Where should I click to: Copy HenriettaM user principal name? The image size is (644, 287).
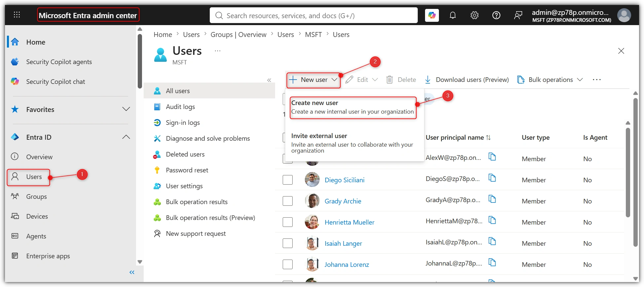click(492, 220)
